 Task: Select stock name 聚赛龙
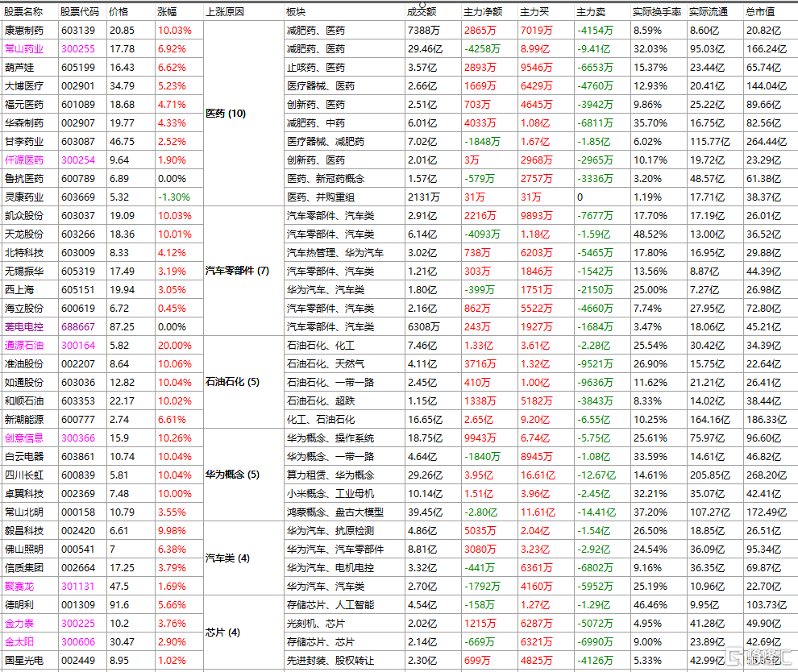click(x=19, y=587)
